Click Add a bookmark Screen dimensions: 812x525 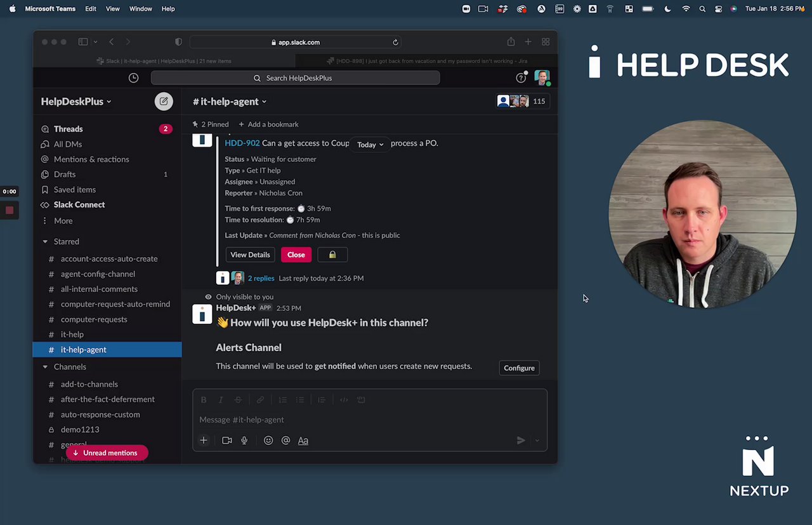click(268, 124)
